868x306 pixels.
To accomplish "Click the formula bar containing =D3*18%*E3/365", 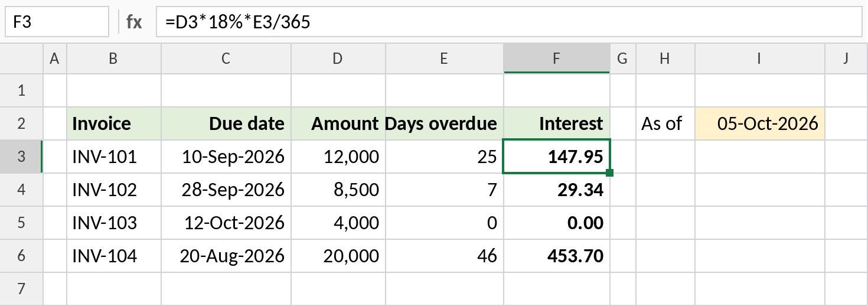I will (508, 22).
